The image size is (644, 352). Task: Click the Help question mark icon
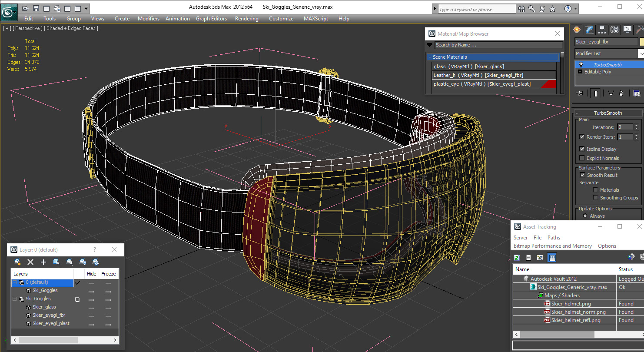click(x=568, y=9)
